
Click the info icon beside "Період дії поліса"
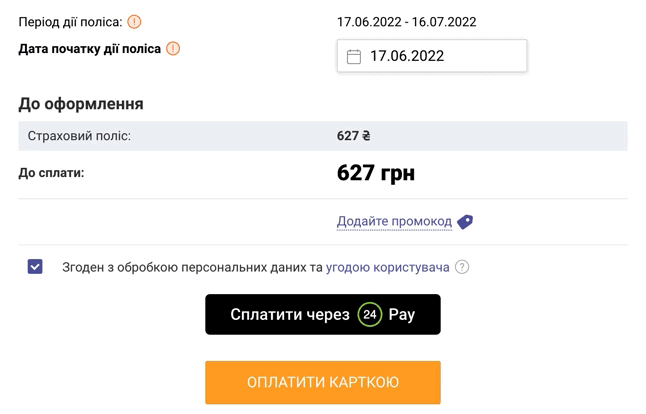[134, 21]
